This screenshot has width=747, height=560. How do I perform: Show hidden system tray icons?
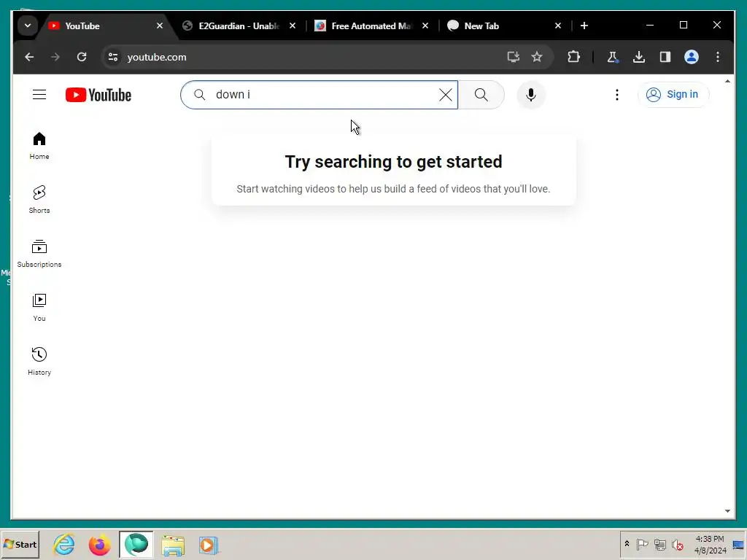point(627,544)
